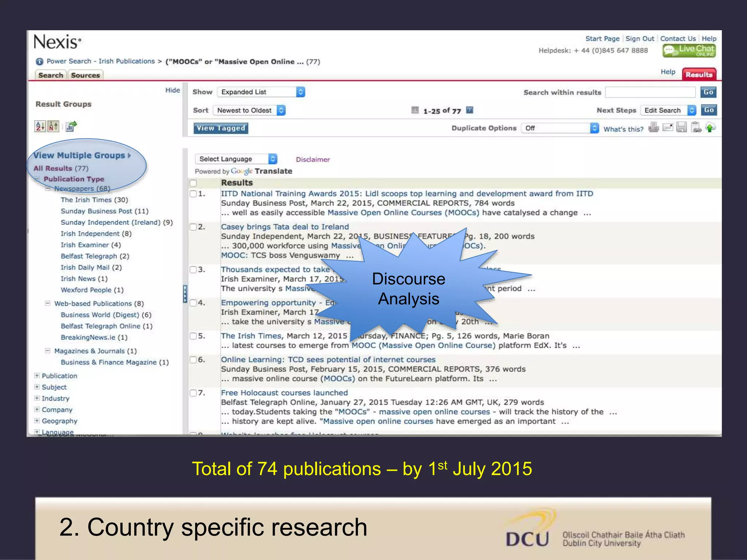Image resolution: width=747 pixels, height=560 pixels.
Task: Click the Power Search - Irish Publications breadcrumb
Action: [x=101, y=61]
